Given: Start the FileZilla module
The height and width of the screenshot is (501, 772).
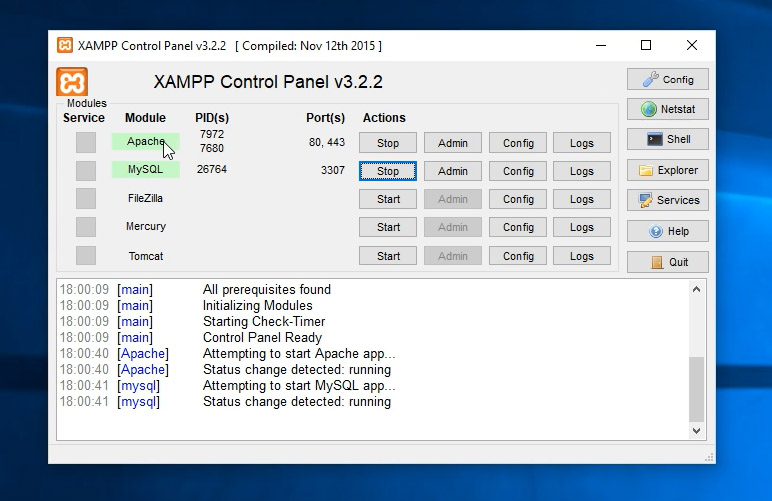Looking at the screenshot, I should [x=388, y=199].
